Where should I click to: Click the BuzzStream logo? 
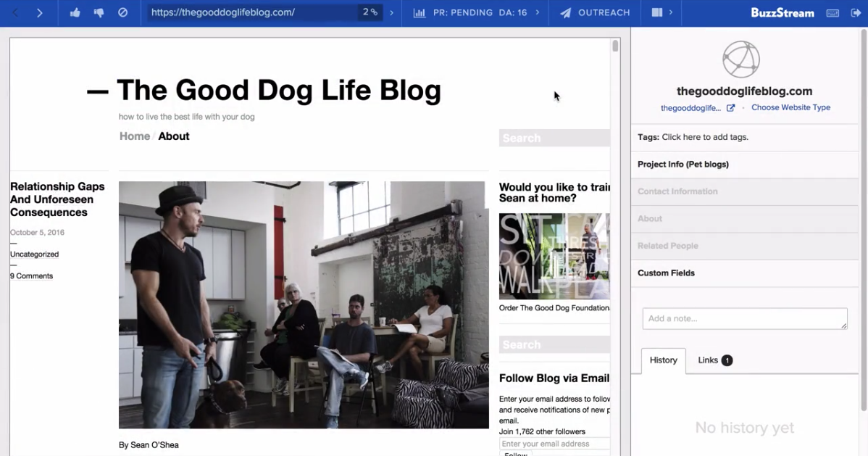point(783,13)
